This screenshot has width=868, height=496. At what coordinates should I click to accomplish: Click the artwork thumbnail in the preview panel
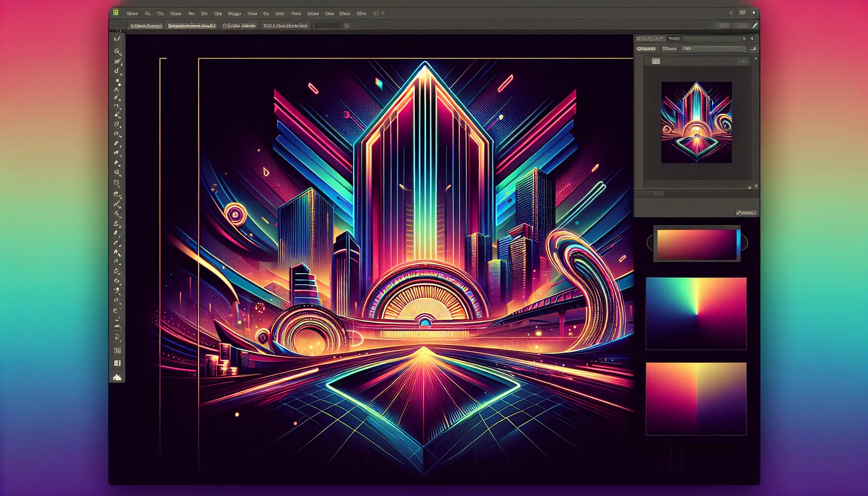(x=697, y=122)
